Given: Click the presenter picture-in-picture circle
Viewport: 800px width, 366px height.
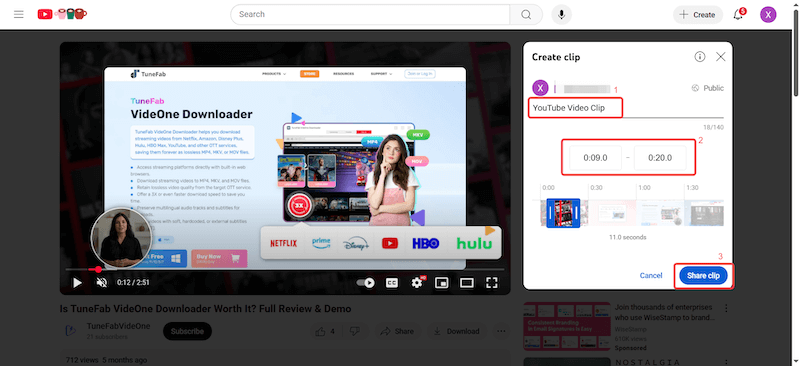Looking at the screenshot, I should pos(121,238).
